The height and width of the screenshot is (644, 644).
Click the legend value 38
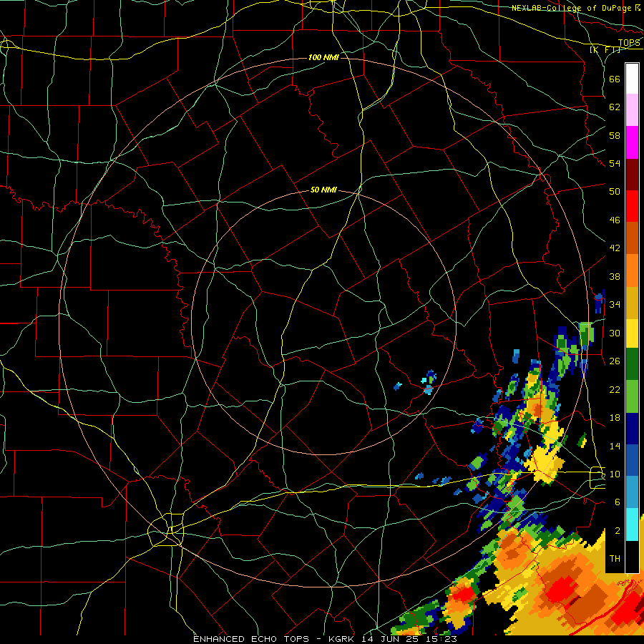coord(615,276)
